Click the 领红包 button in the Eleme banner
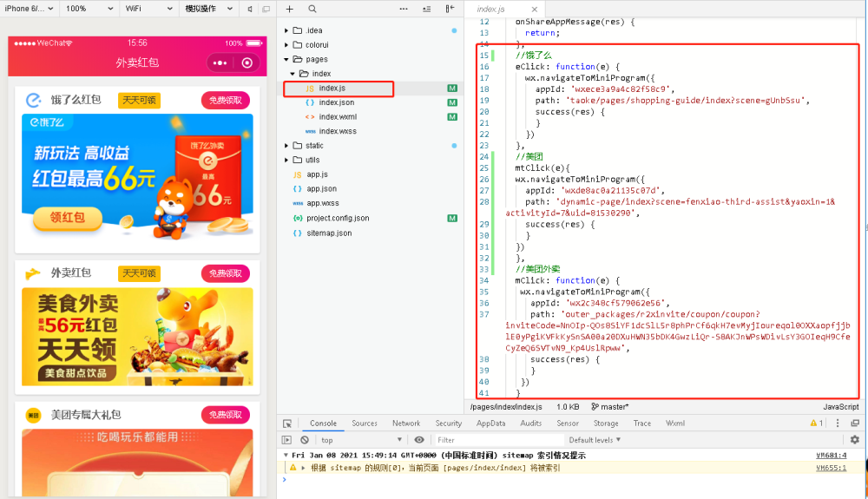 [x=68, y=218]
